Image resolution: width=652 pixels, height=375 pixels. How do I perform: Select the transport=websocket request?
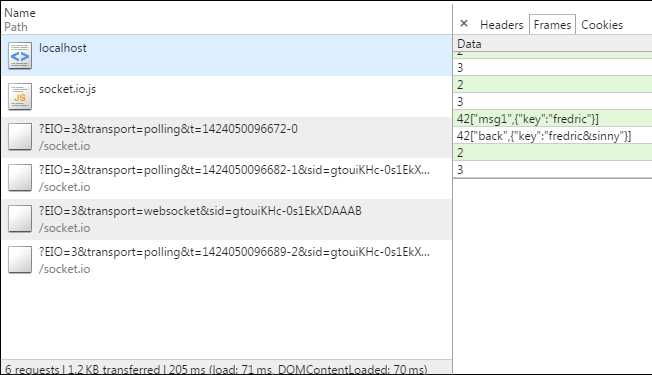tap(227, 219)
